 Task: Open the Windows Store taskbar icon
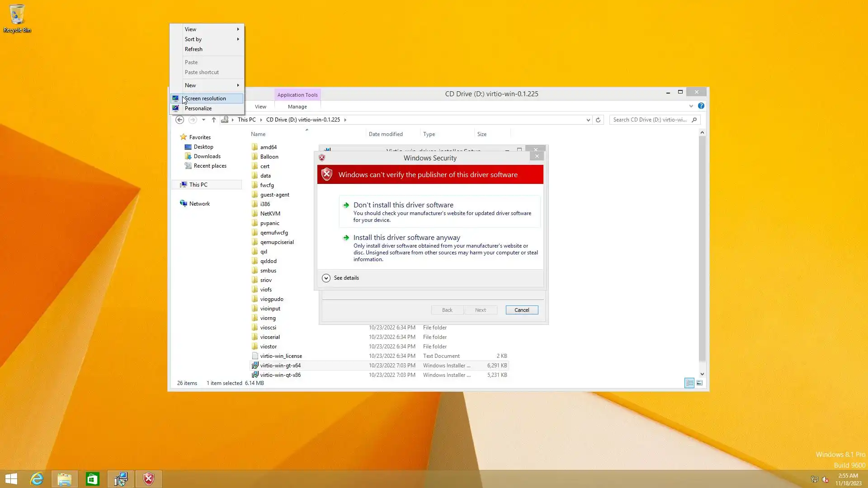[92, 479]
